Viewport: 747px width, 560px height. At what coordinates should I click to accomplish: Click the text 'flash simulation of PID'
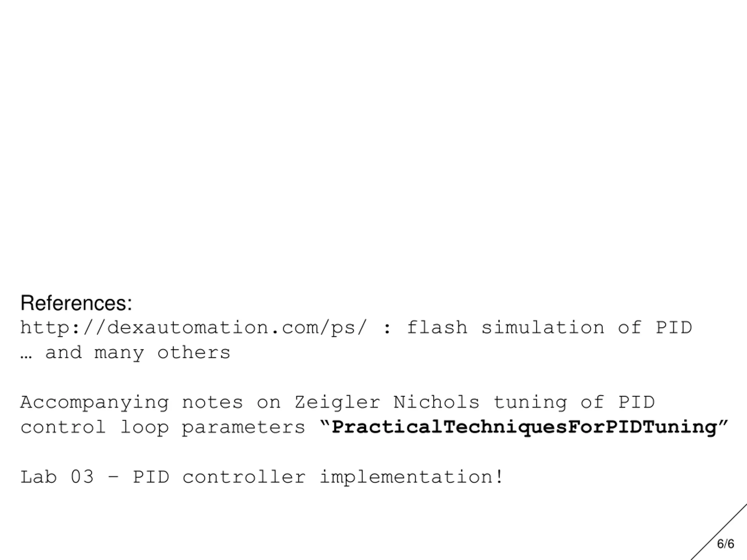click(550, 328)
